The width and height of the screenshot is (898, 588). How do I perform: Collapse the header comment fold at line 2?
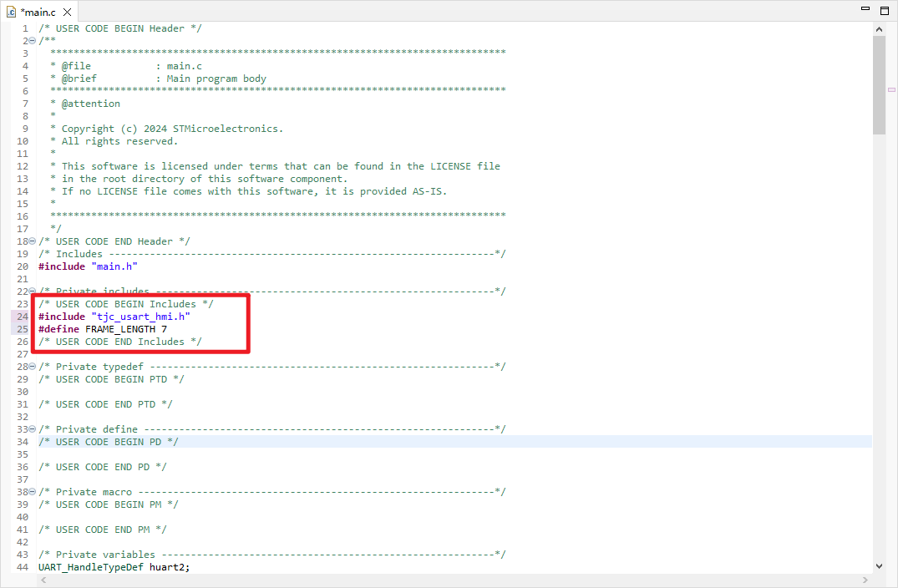point(33,41)
